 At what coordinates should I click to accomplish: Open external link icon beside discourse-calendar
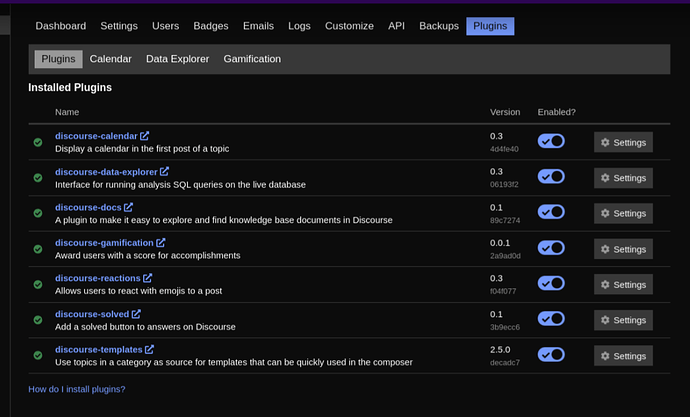click(x=144, y=135)
